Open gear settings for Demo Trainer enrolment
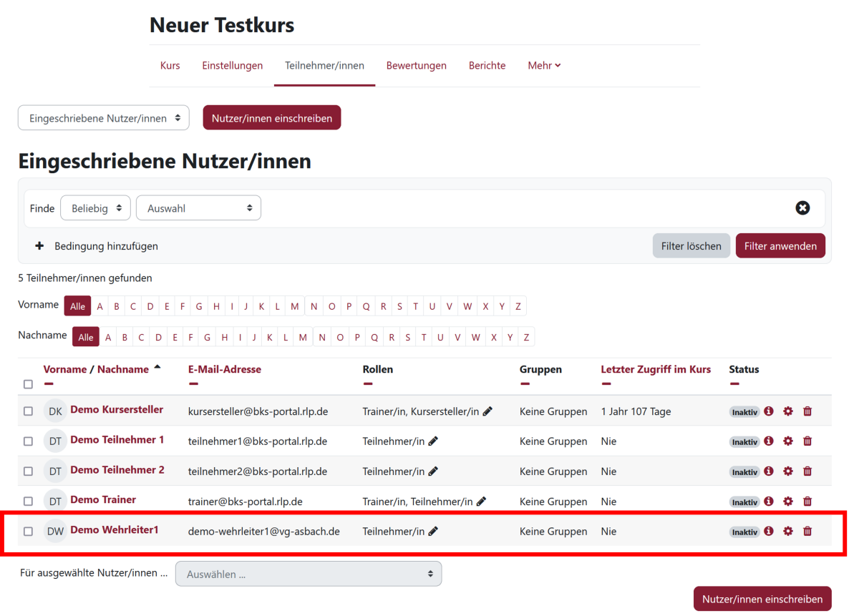 (x=788, y=502)
